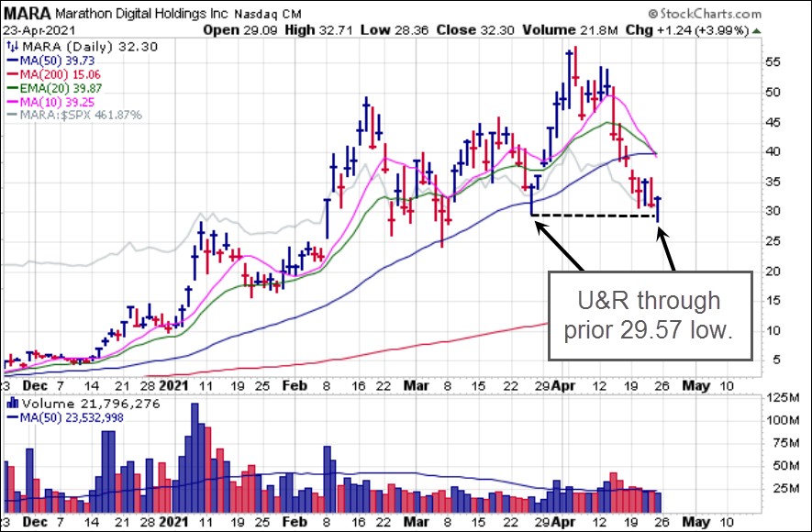
Task: Click the Feb label under the volume panel
Action: (295, 521)
